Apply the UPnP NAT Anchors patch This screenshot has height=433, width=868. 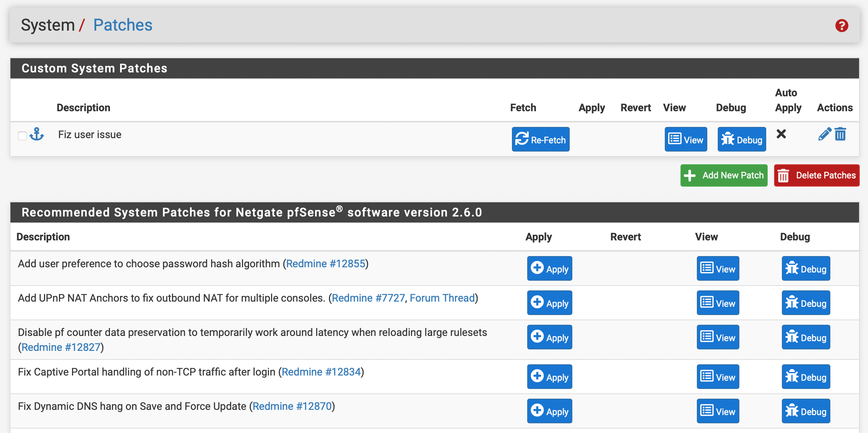[x=549, y=303]
